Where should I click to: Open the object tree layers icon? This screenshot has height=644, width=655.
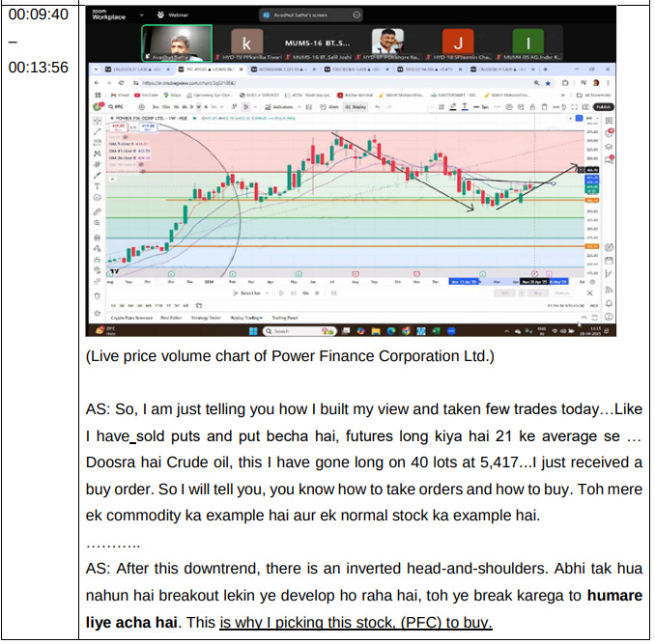tap(609, 147)
